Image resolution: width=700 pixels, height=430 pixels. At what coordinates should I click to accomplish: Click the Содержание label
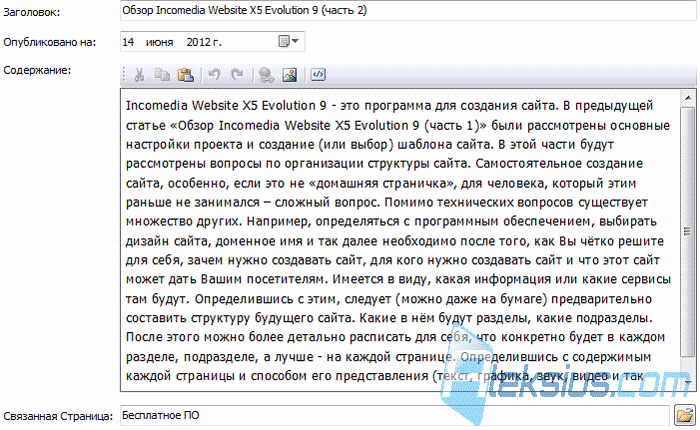[x=37, y=70]
